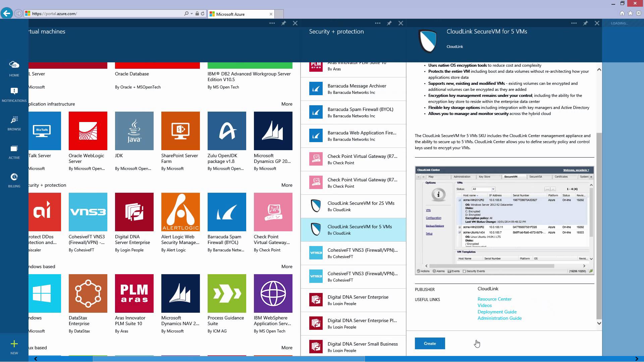Click the Create button
644x362 pixels.
430,344
